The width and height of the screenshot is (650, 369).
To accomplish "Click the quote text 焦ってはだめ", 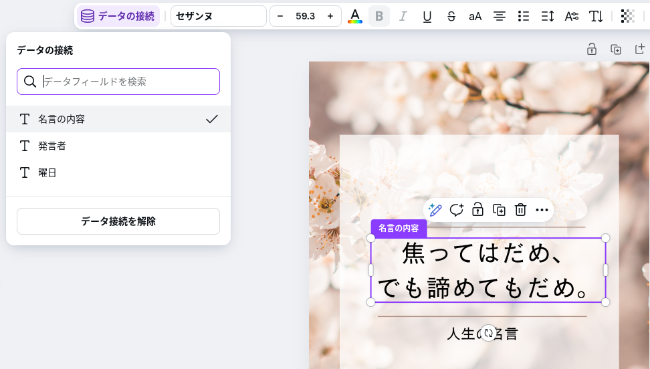I will click(483, 253).
